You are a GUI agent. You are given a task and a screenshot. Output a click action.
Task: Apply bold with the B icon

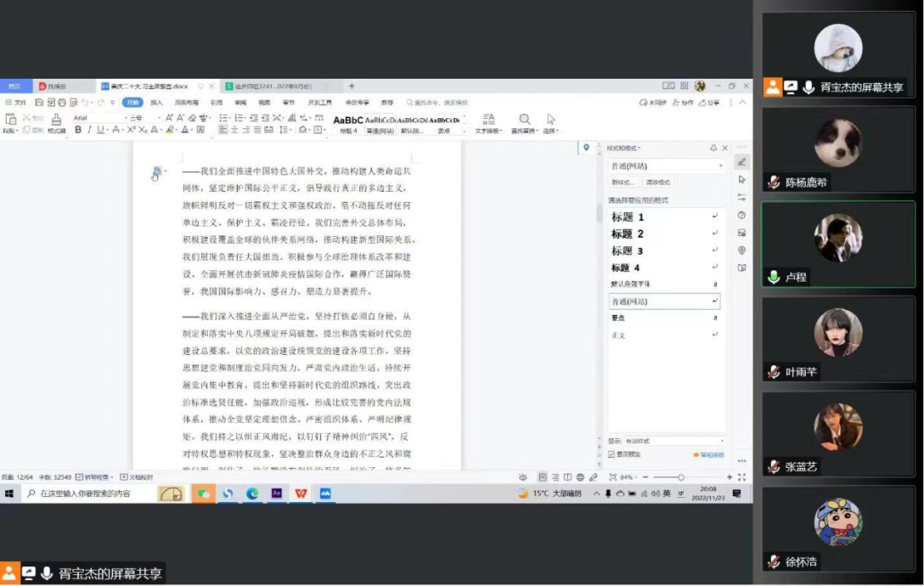point(77,129)
